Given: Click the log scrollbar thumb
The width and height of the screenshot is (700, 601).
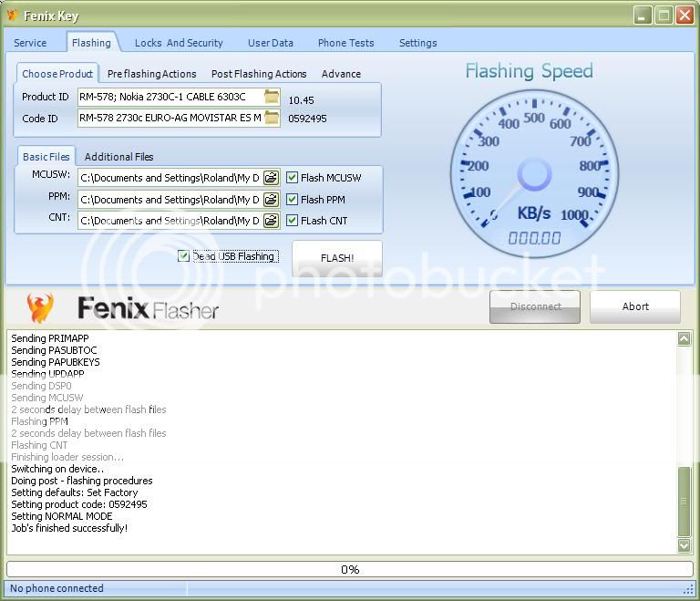Looking at the screenshot, I should (x=684, y=502).
